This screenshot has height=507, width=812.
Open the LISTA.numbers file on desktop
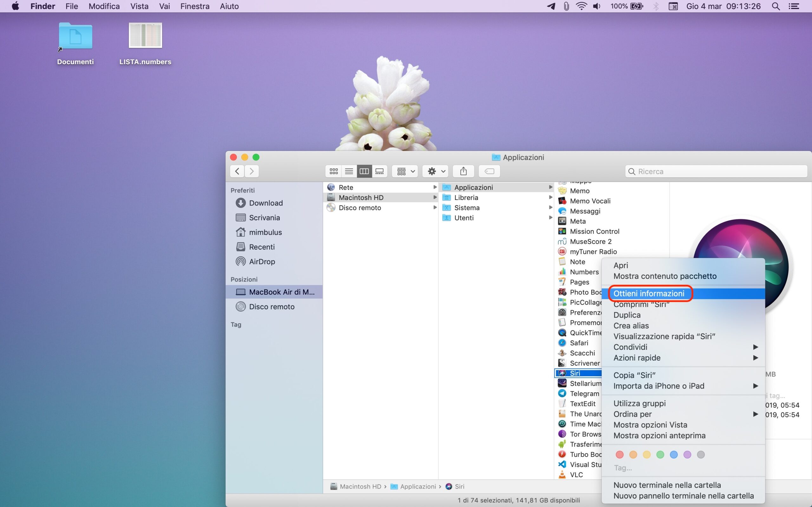[x=145, y=36]
